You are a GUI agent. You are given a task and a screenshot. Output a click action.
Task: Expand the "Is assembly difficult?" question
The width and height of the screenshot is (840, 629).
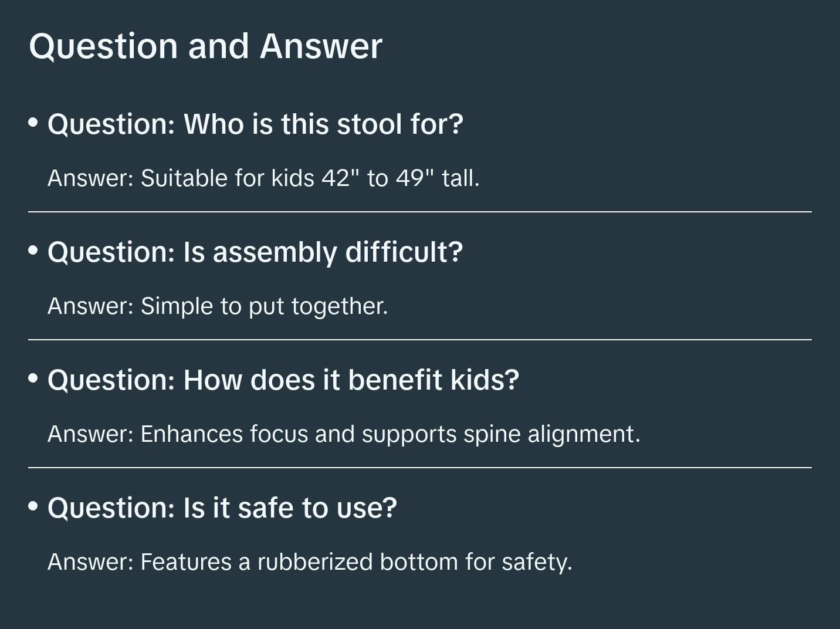click(x=255, y=252)
